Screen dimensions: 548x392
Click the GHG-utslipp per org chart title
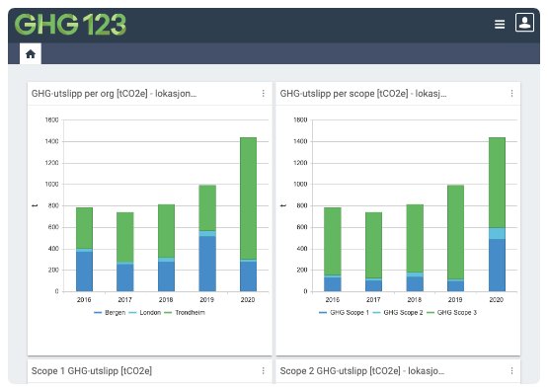tap(114, 94)
